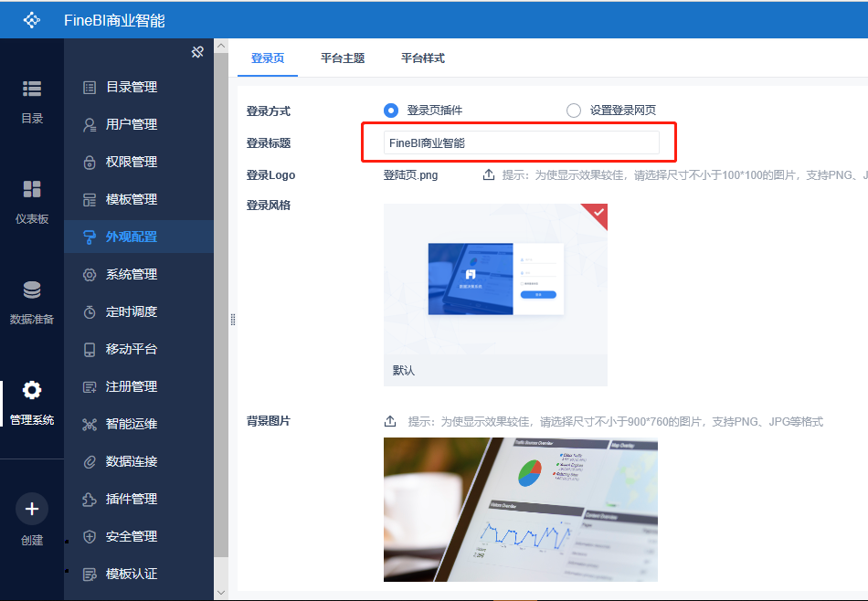The width and height of the screenshot is (868, 601).
Task: Click the 定时调度 clock icon
Action: [x=90, y=312]
